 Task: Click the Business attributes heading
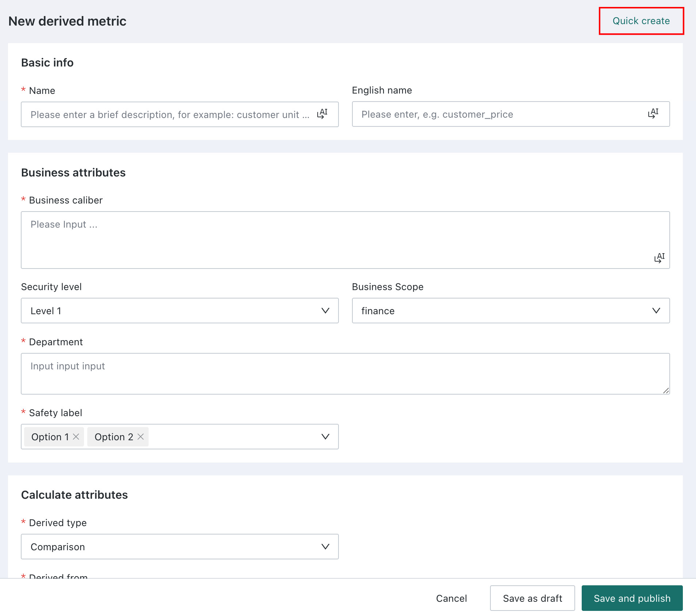tap(73, 172)
